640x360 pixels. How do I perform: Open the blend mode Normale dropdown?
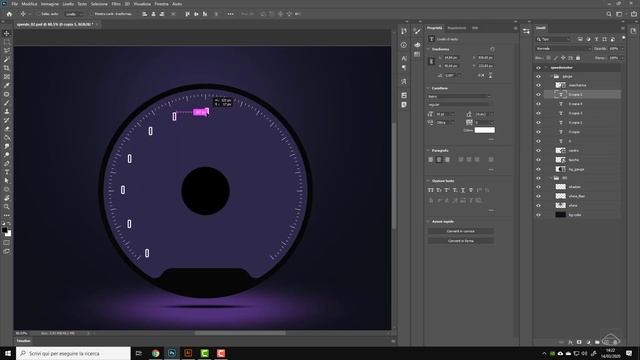(x=563, y=49)
